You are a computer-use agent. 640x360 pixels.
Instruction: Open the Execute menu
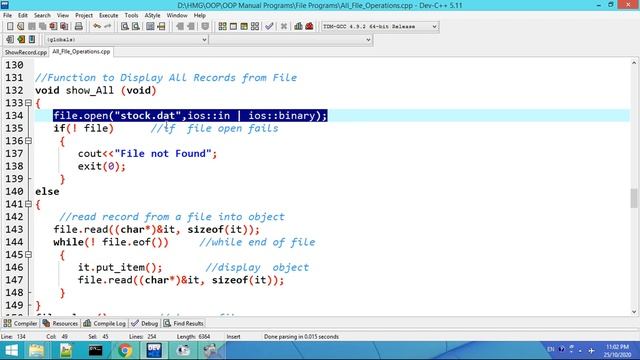[109, 16]
